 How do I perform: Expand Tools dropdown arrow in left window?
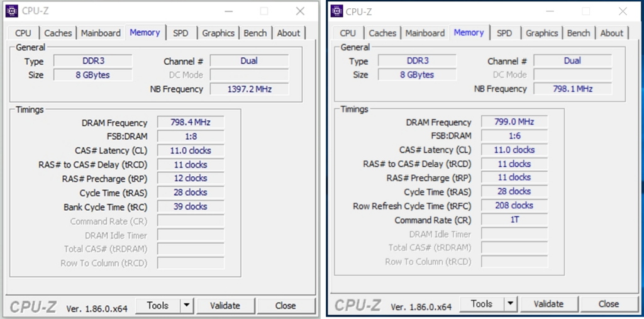click(186, 305)
